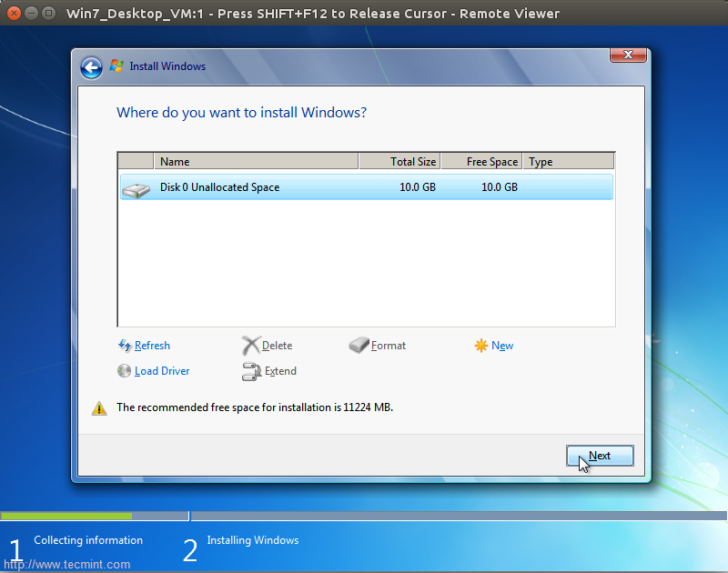Click the New partition star icon
Image resolution: width=728 pixels, height=573 pixels.
pyautogui.click(x=481, y=346)
